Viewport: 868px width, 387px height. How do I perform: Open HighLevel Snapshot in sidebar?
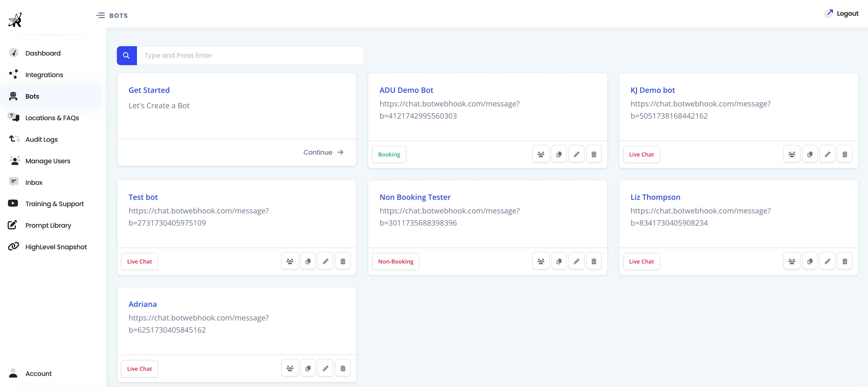click(51, 247)
